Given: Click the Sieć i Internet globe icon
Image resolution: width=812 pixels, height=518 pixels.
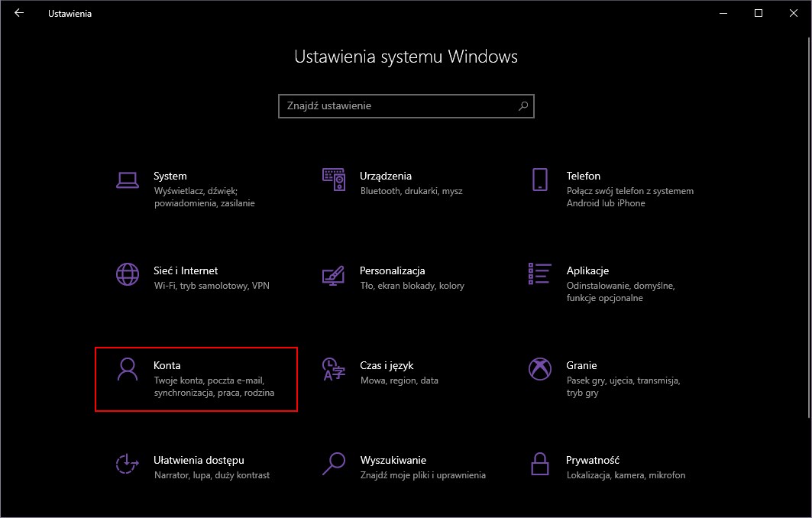Looking at the screenshot, I should pos(128,274).
